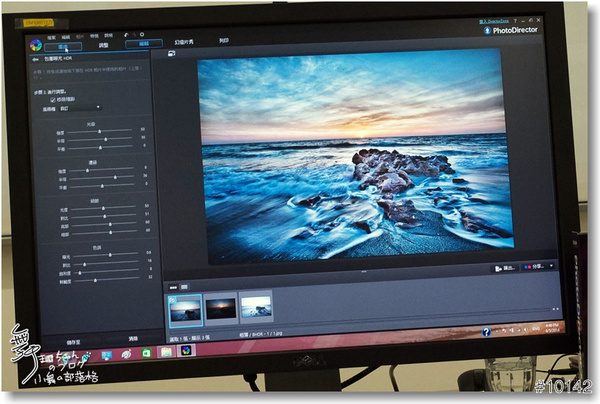Click the redo arrow icon

[134, 35]
